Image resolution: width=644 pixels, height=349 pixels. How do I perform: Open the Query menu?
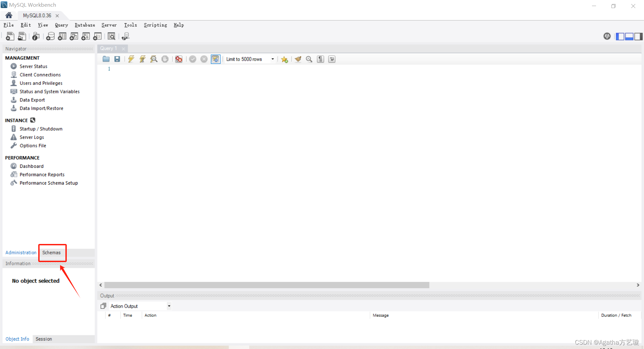click(x=61, y=25)
